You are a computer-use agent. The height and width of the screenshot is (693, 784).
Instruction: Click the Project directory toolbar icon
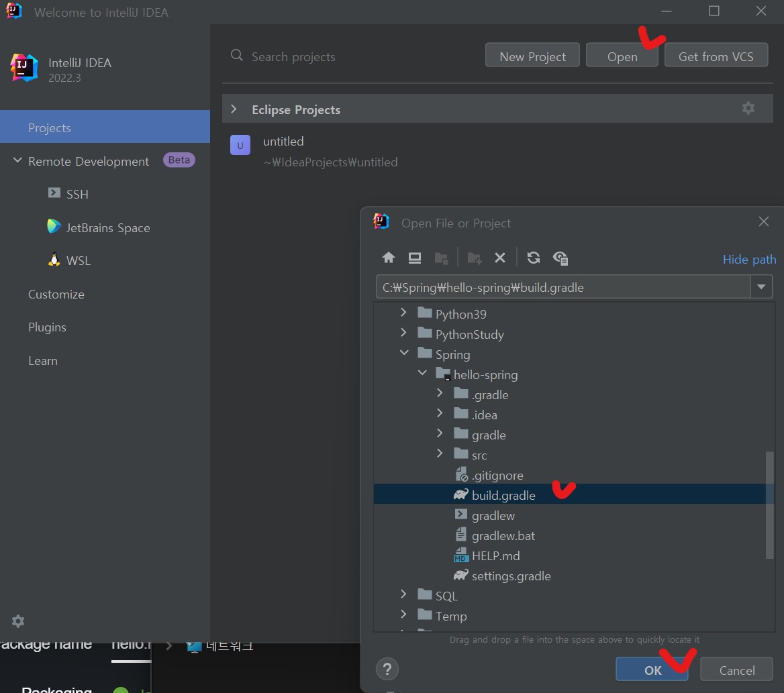pos(441,258)
